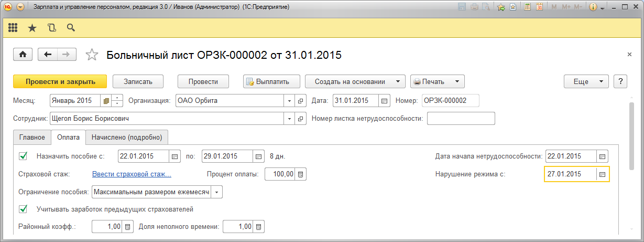Viewport: 644px width, 242px height.
Task: Open calendar for Нарушение режима с
Action: (603, 174)
